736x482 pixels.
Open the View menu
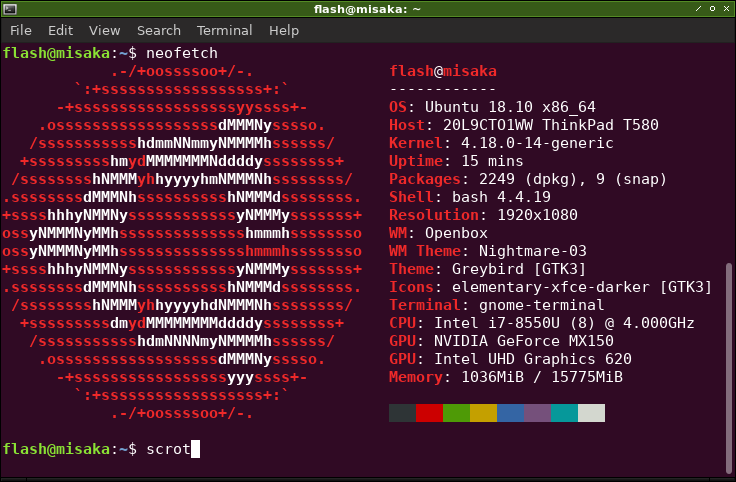tap(105, 31)
